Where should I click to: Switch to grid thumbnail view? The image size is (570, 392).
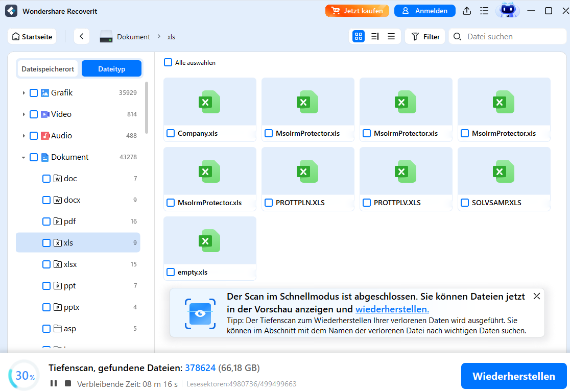pos(359,36)
